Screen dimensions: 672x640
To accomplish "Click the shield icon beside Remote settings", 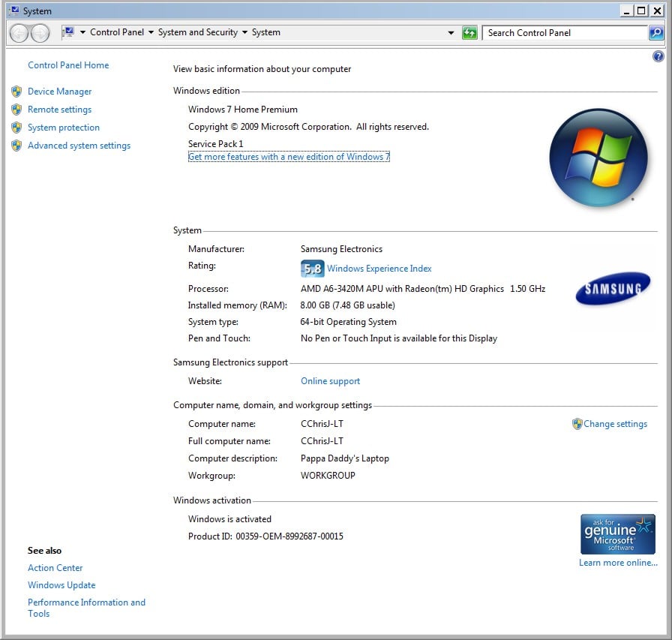I will point(16,110).
